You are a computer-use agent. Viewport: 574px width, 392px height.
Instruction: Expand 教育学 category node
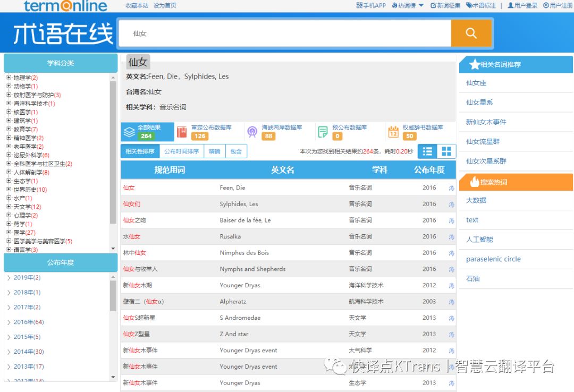pos(9,129)
